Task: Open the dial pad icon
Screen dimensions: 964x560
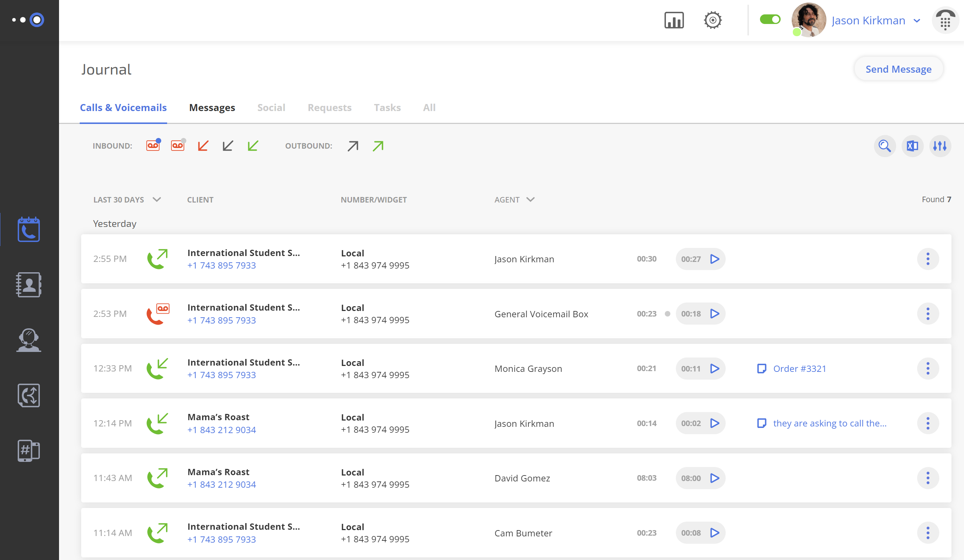Action: pos(945,21)
